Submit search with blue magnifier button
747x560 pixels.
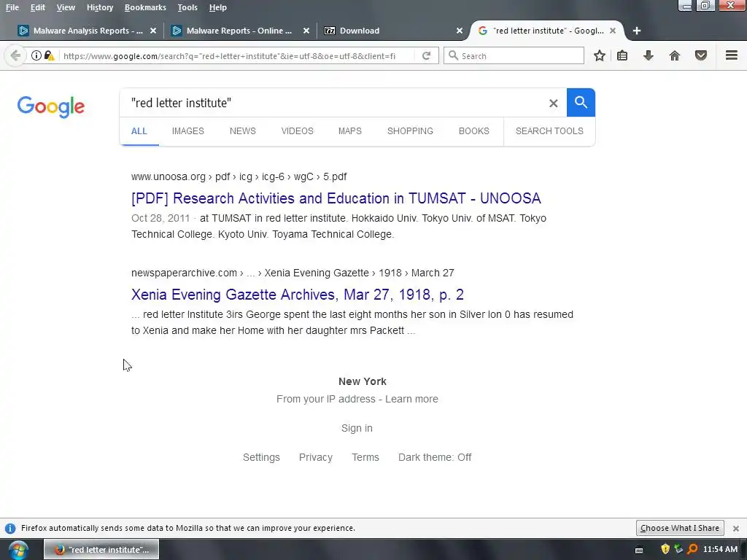coord(581,102)
